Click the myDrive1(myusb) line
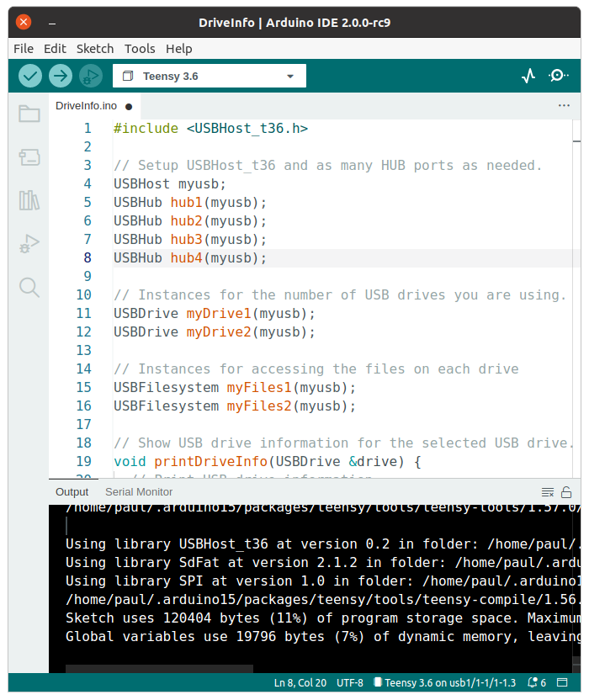 tap(215, 313)
